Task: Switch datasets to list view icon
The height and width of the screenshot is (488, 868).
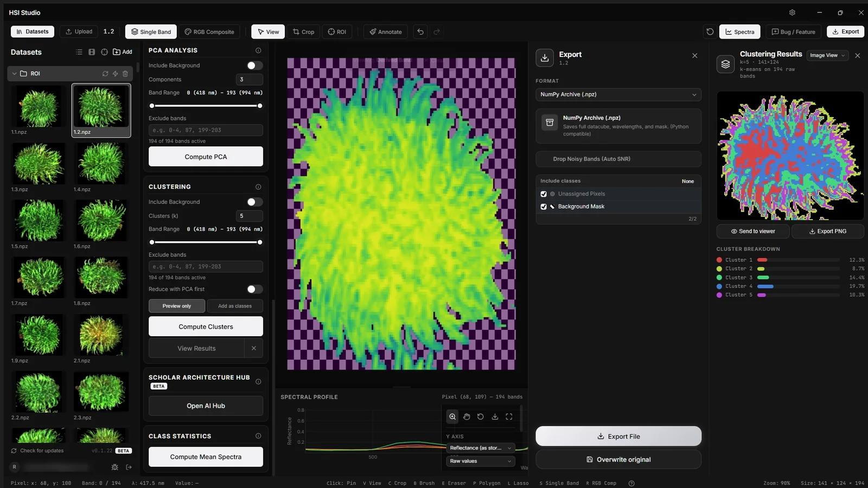Action: (79, 52)
